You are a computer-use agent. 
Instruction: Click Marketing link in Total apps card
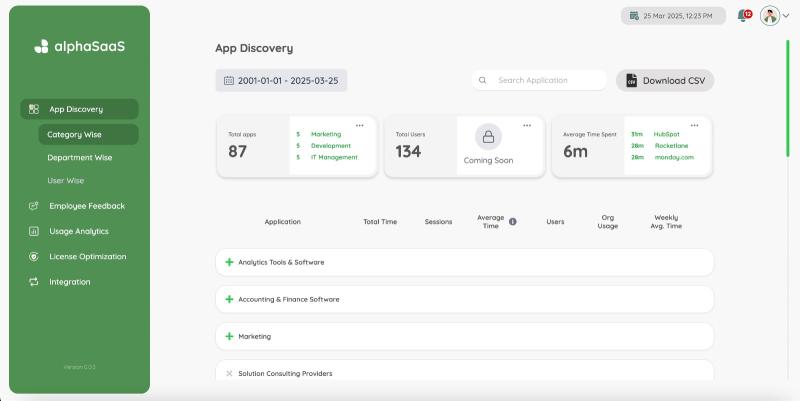pyautogui.click(x=326, y=134)
